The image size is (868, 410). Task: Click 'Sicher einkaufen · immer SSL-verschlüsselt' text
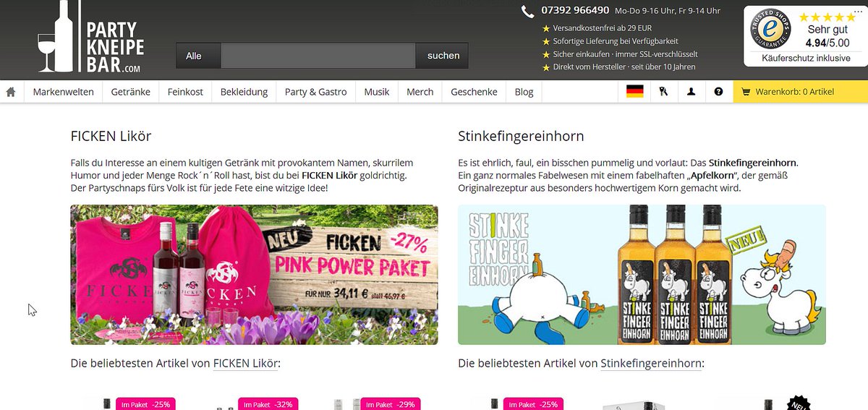click(625, 54)
